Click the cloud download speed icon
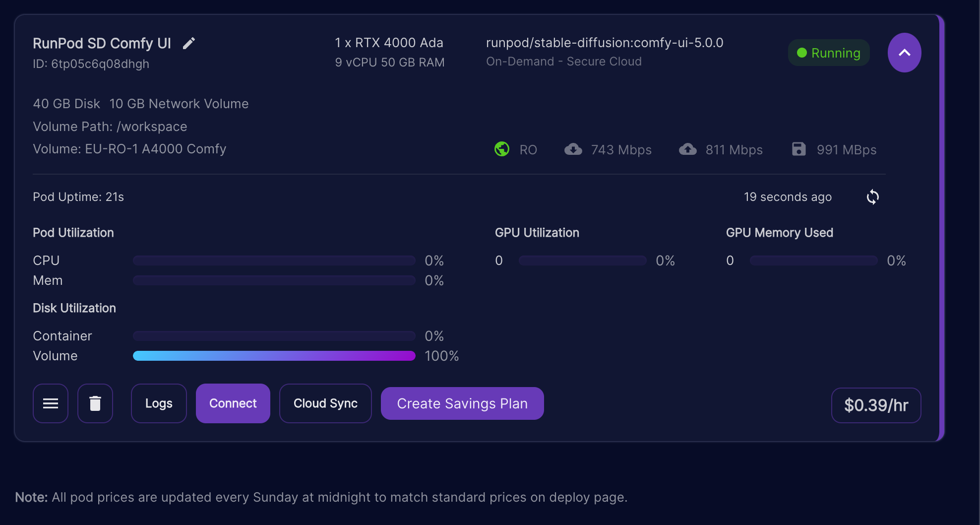Image resolution: width=980 pixels, height=525 pixels. point(573,149)
